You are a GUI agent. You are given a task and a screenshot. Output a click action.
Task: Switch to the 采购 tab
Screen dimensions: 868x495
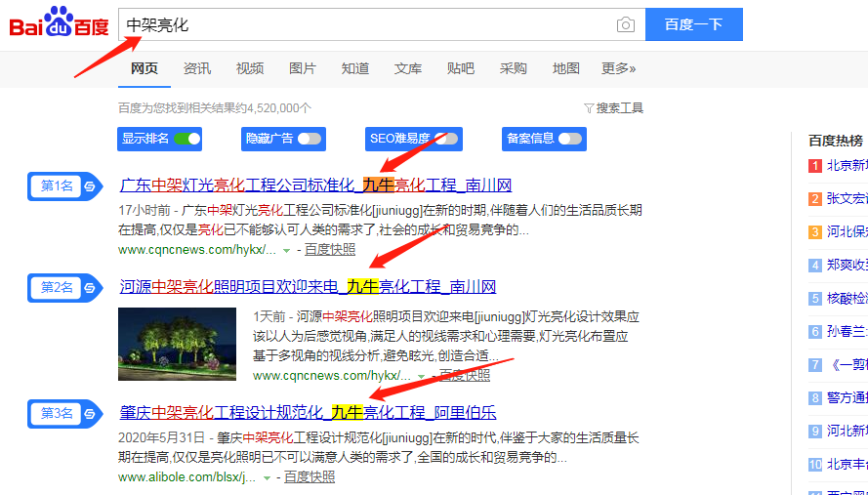click(514, 68)
